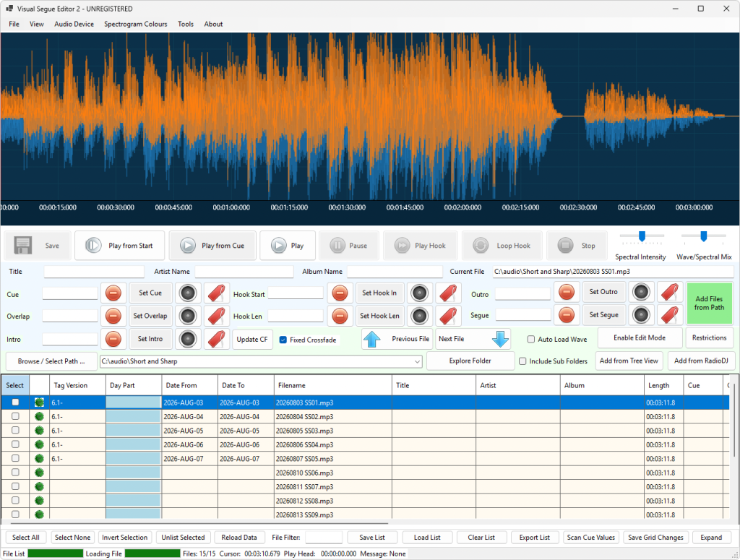Click the green Add Files from Path button

click(x=710, y=303)
